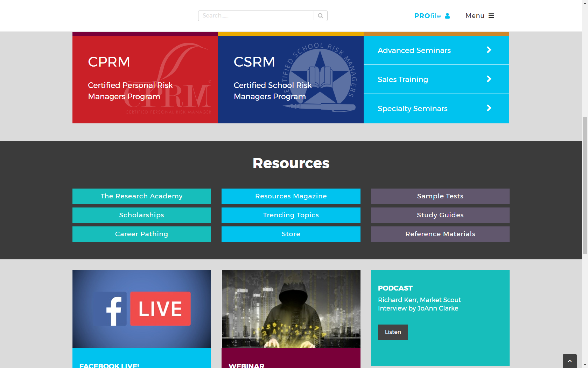Screen dimensions: 588x368
Task: Click the page vertical scrollbar thumb
Action: [585, 186]
